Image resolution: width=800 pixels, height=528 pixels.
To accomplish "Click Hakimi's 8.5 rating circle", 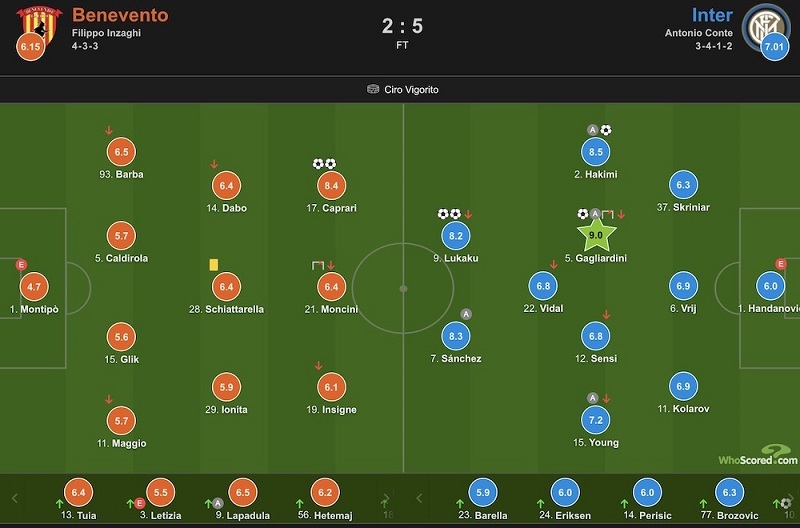I will tap(596, 153).
